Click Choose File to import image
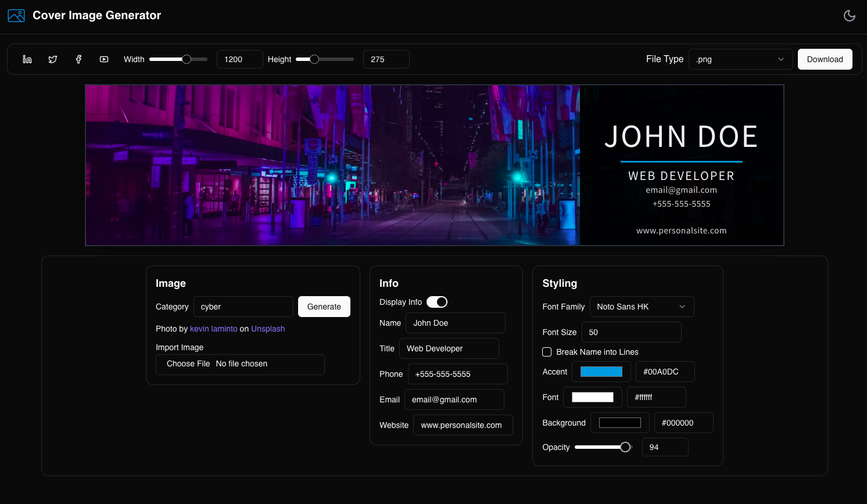Viewport: 867px width, 504px height. [240, 365]
